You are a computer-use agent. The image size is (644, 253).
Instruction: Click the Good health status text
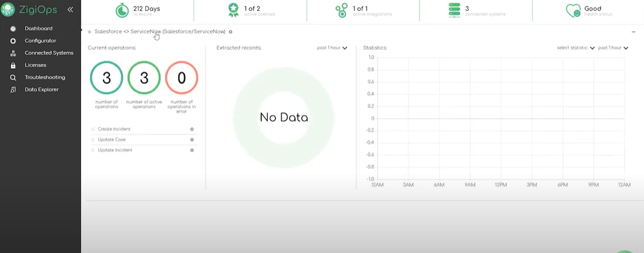click(x=598, y=10)
